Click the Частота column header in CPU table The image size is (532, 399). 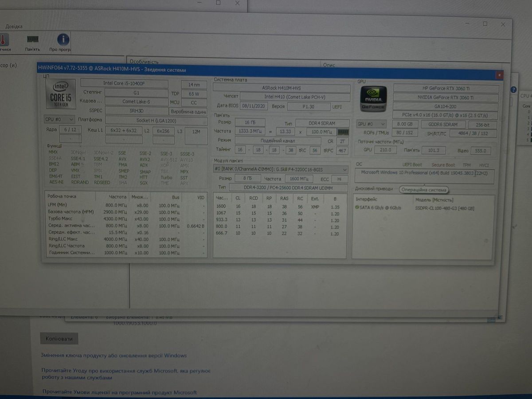[118, 197]
